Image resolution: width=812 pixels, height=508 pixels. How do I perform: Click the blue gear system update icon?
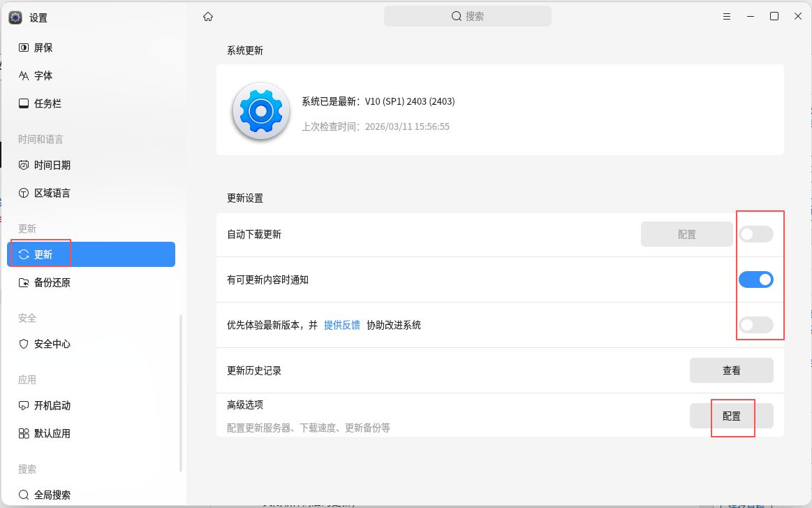260,110
